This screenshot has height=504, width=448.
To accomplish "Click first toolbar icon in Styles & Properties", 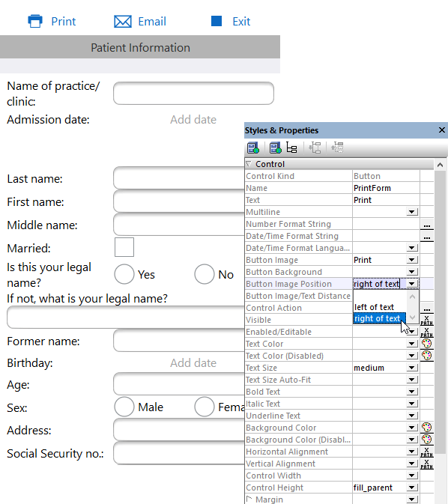I will 253,148.
